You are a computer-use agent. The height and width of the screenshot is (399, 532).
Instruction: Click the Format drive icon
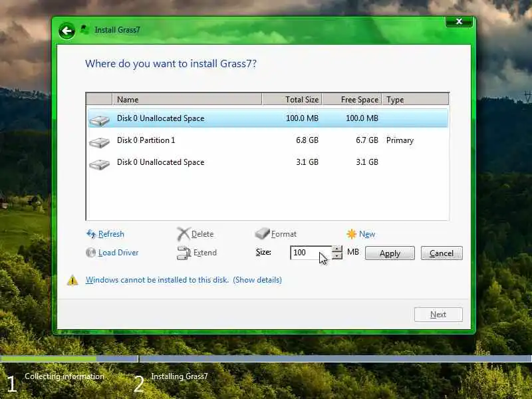point(262,233)
